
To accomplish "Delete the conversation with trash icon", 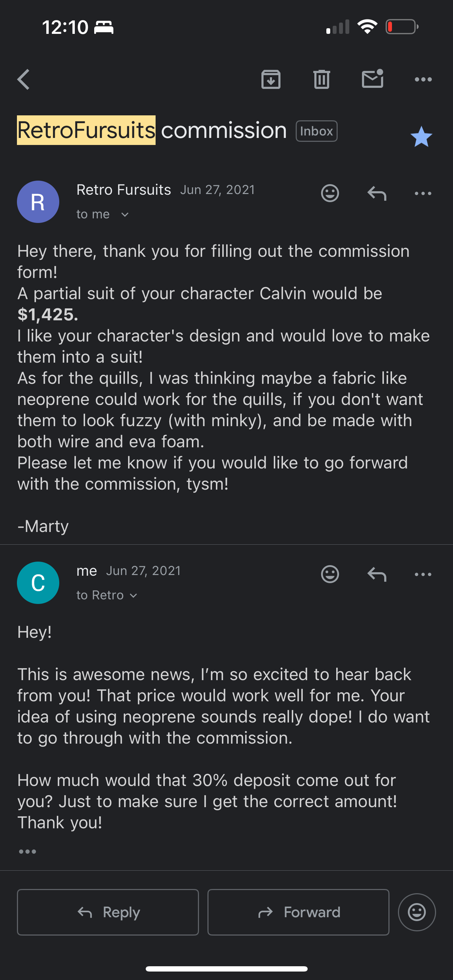I will click(x=322, y=79).
